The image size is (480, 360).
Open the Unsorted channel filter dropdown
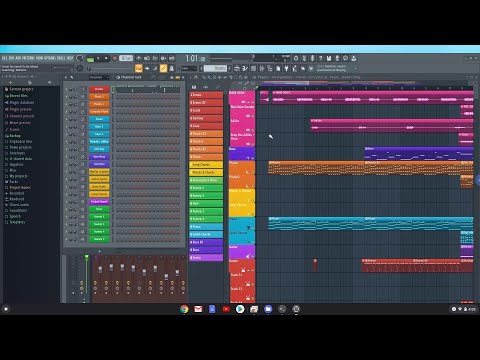tap(98, 77)
